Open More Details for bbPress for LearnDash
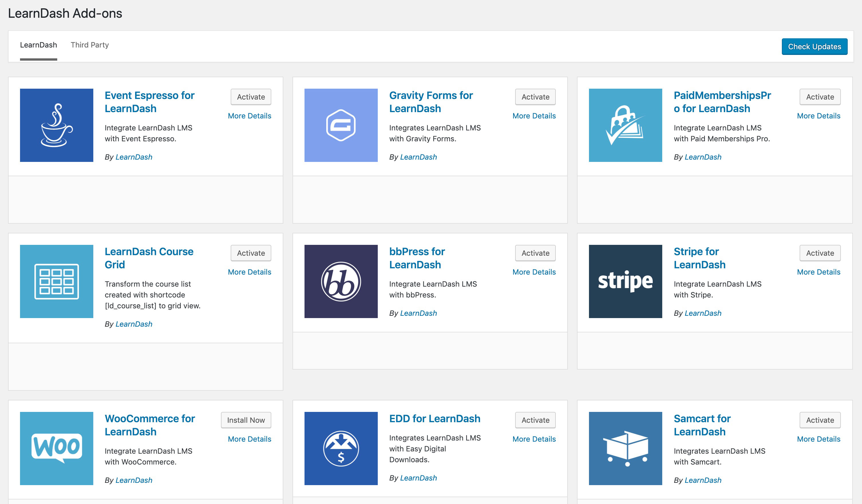This screenshot has height=504, width=862. click(x=534, y=272)
